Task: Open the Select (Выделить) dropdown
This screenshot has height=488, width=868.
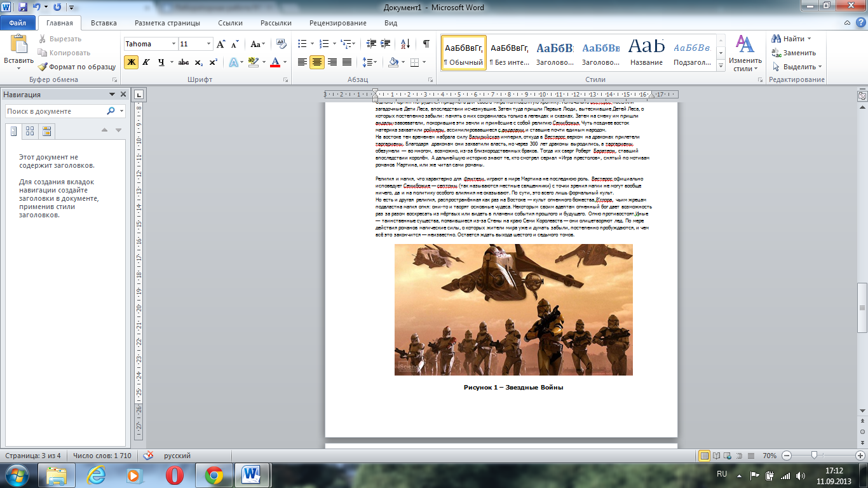Action: click(797, 67)
